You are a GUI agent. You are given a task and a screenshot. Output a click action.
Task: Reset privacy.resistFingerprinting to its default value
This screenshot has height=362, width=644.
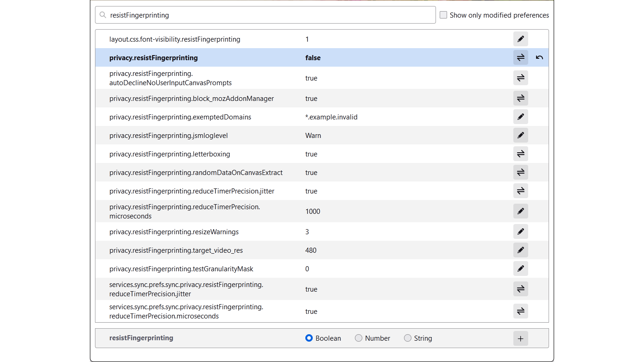point(539,57)
